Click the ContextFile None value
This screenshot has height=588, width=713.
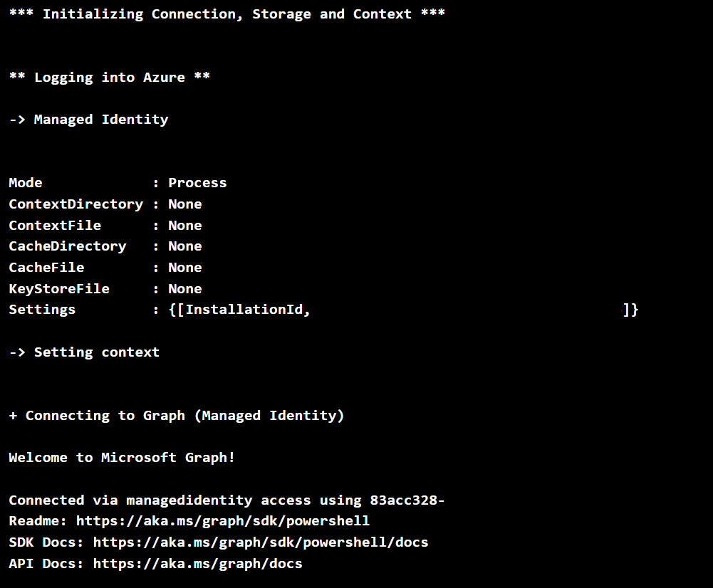point(185,226)
